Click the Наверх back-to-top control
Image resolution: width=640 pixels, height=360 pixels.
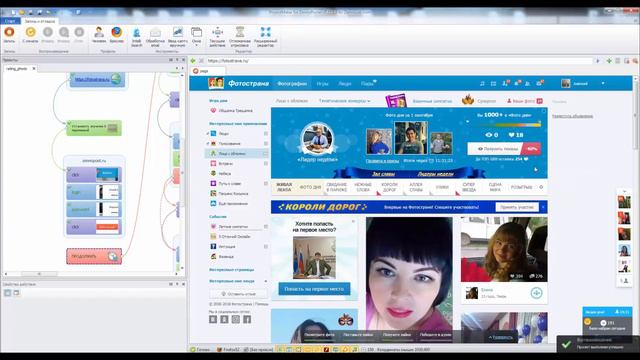(501, 337)
